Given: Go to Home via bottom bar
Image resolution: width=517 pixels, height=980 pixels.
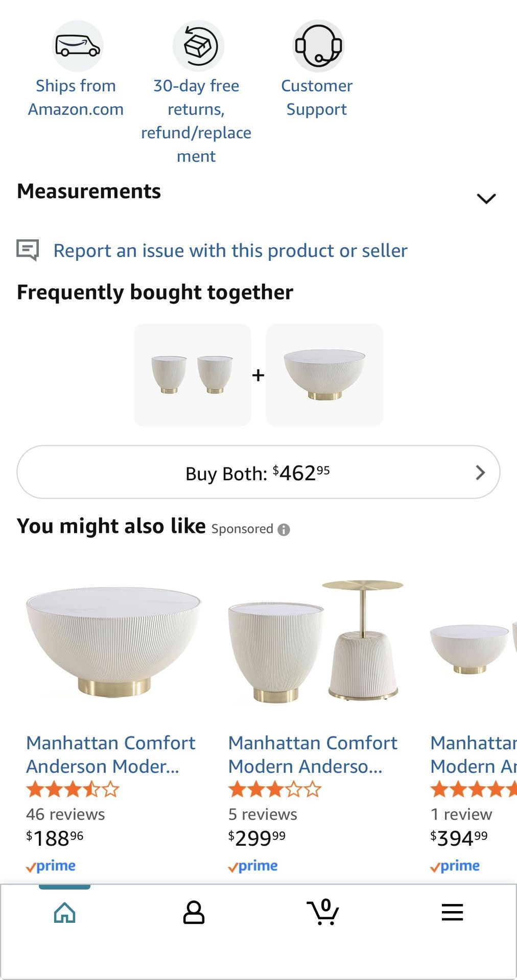Looking at the screenshot, I should 65,913.
